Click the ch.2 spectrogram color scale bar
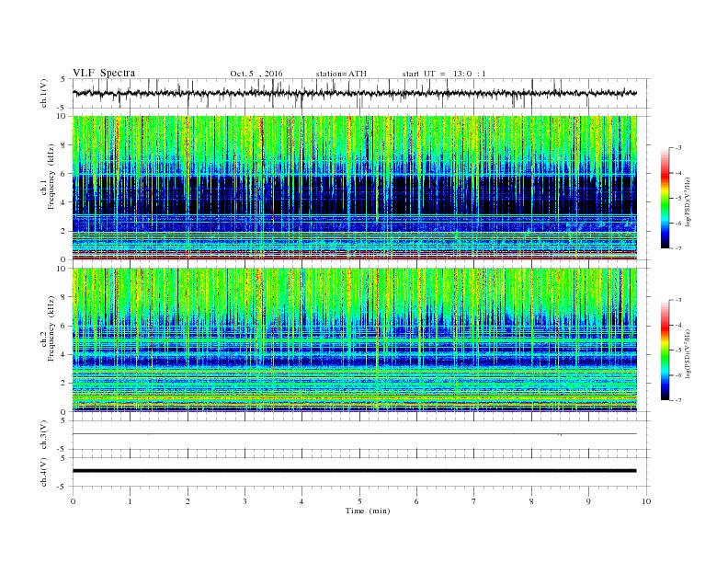The height and width of the screenshot is (563, 728). pos(665,350)
